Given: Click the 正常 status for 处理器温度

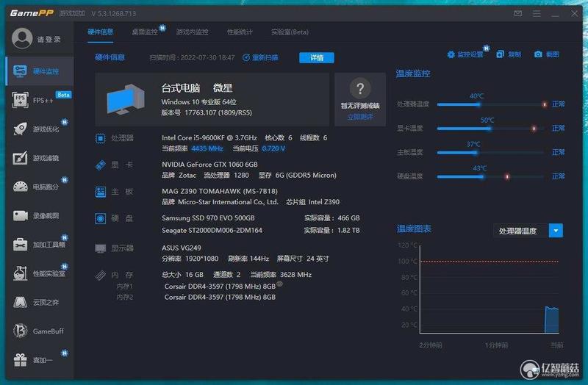Looking at the screenshot, I should tap(559, 104).
